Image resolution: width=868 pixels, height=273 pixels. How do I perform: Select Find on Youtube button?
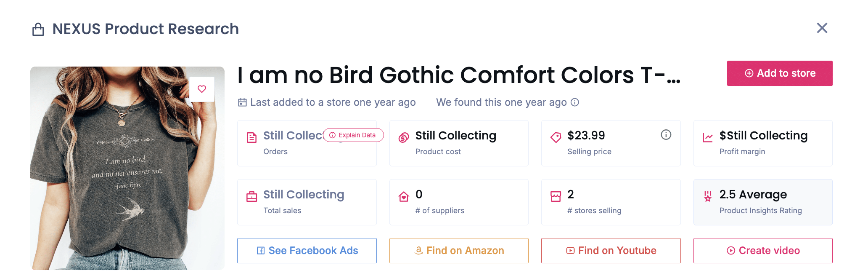(x=611, y=251)
